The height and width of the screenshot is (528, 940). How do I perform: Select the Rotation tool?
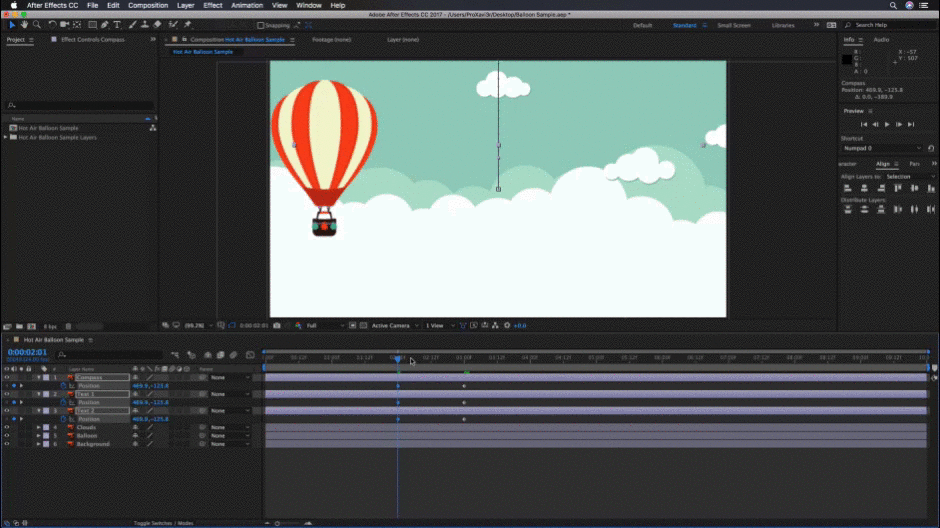pyautogui.click(x=52, y=25)
